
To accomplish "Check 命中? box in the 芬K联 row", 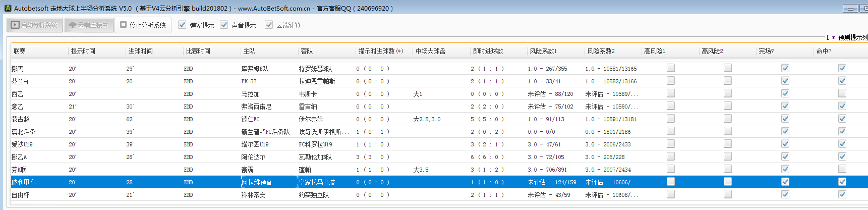I will (842, 169).
